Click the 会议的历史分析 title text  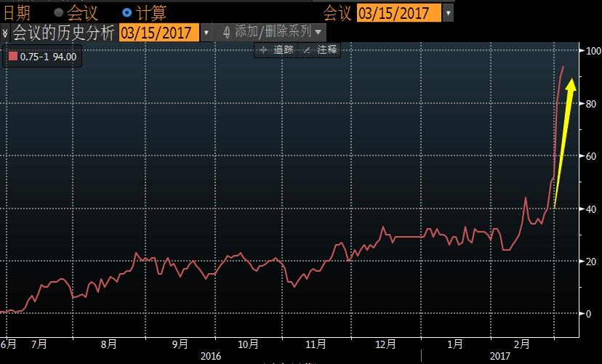pyautogui.click(x=63, y=33)
